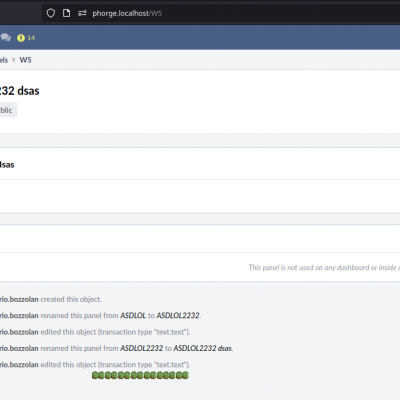Image resolution: width=400 pixels, height=400 pixels.
Task: Click the page title ending in 232 dsas
Action: (x=20, y=91)
